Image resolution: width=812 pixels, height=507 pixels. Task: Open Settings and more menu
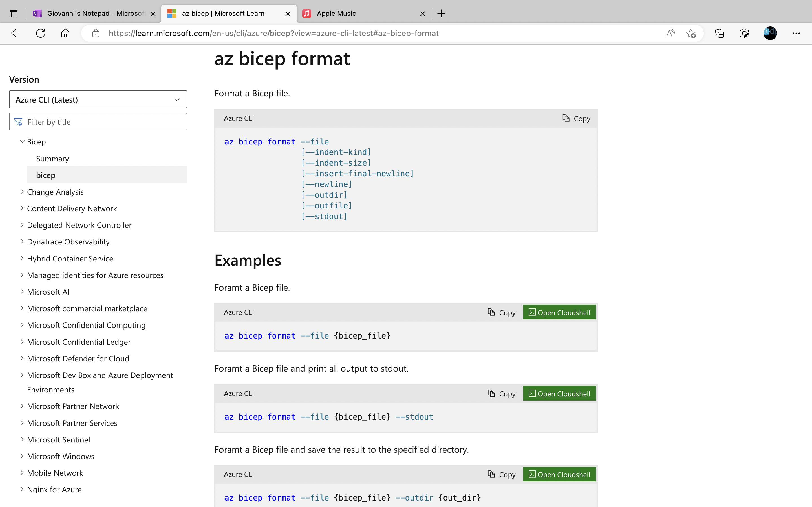click(x=796, y=33)
